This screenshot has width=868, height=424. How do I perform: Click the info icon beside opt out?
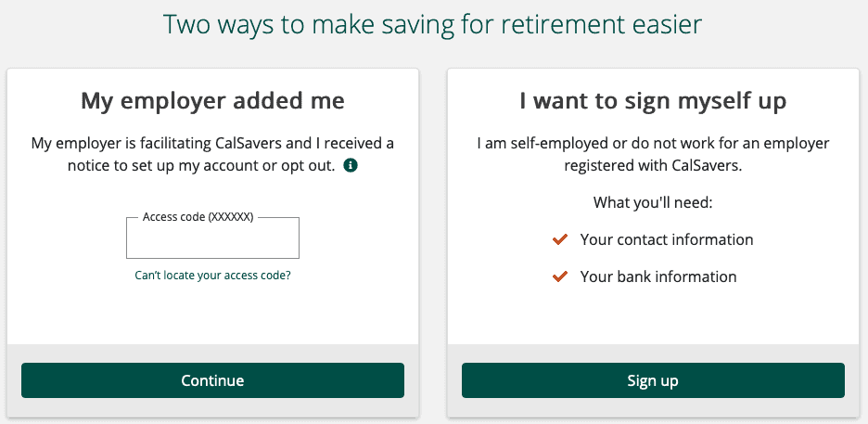351,166
